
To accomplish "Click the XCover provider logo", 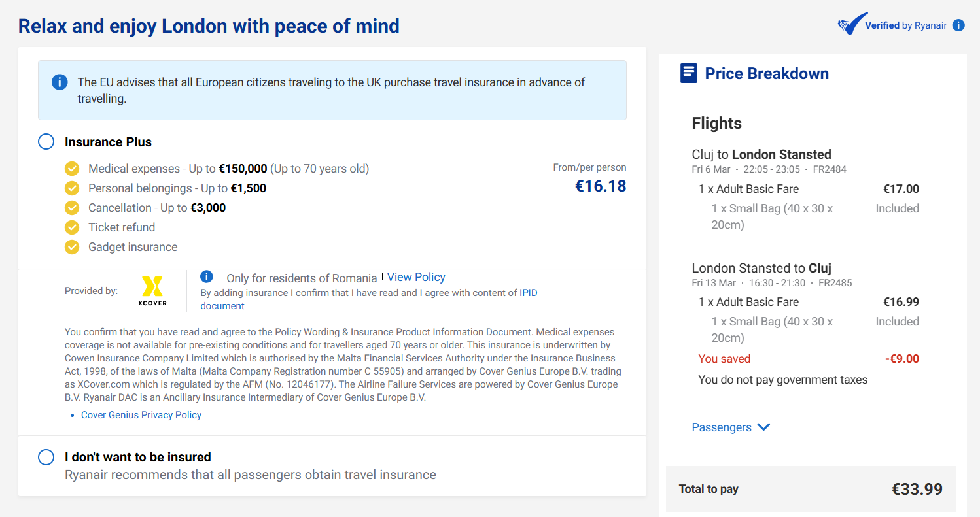I will tap(152, 291).
